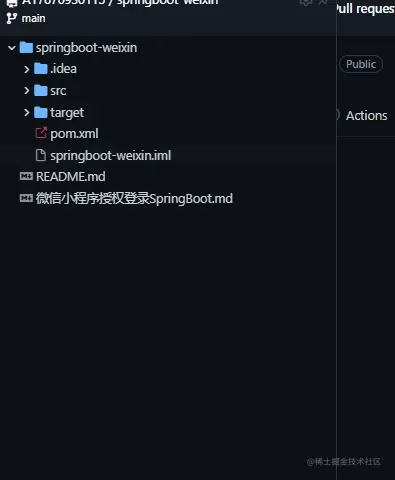The image size is (395, 480).
Task: Click the Public visibility badge
Action: (361, 64)
